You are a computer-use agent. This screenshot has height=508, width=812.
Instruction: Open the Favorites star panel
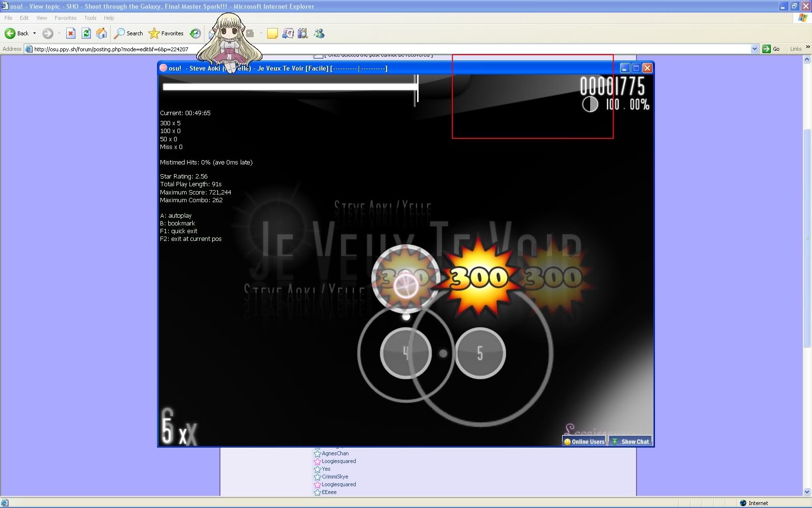coord(166,33)
